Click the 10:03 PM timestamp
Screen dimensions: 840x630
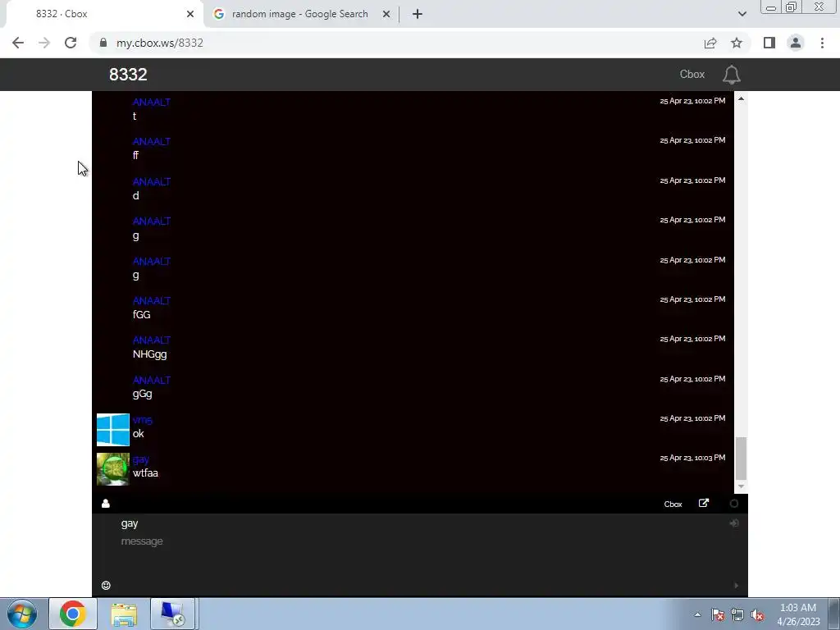click(692, 458)
